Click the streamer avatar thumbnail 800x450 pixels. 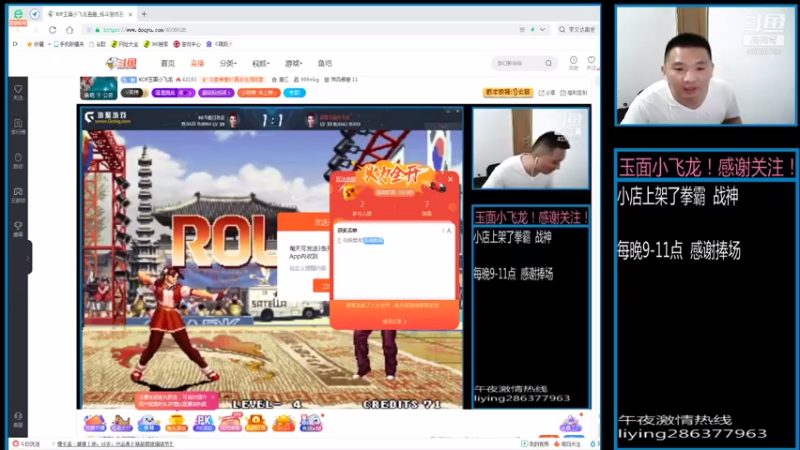pos(98,88)
